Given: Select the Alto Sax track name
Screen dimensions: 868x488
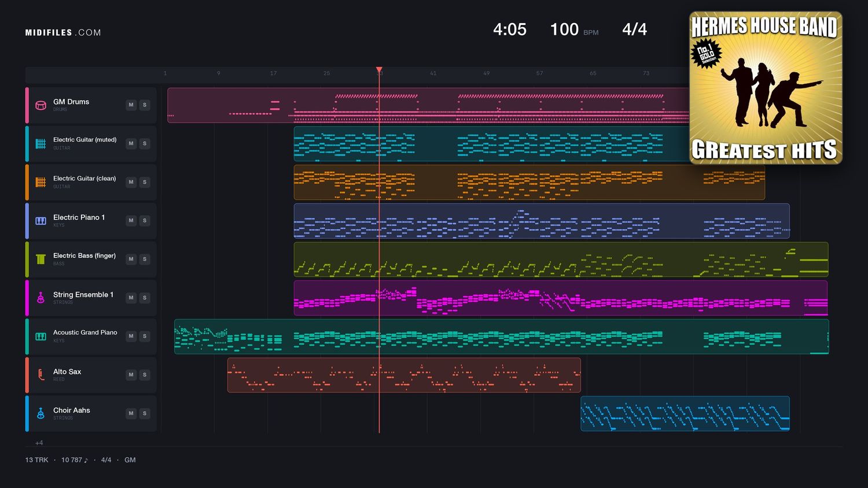Looking at the screenshot, I should click(x=67, y=372).
